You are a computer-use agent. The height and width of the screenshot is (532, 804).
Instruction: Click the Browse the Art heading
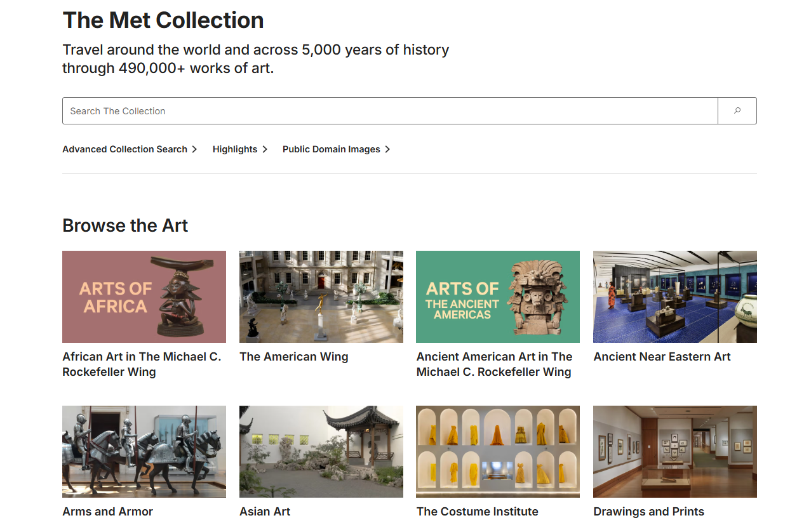click(125, 225)
